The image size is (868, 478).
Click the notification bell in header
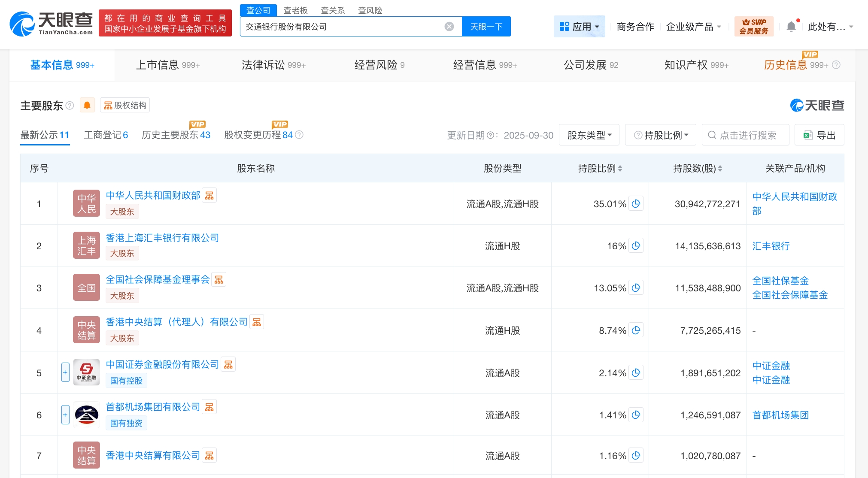point(791,27)
